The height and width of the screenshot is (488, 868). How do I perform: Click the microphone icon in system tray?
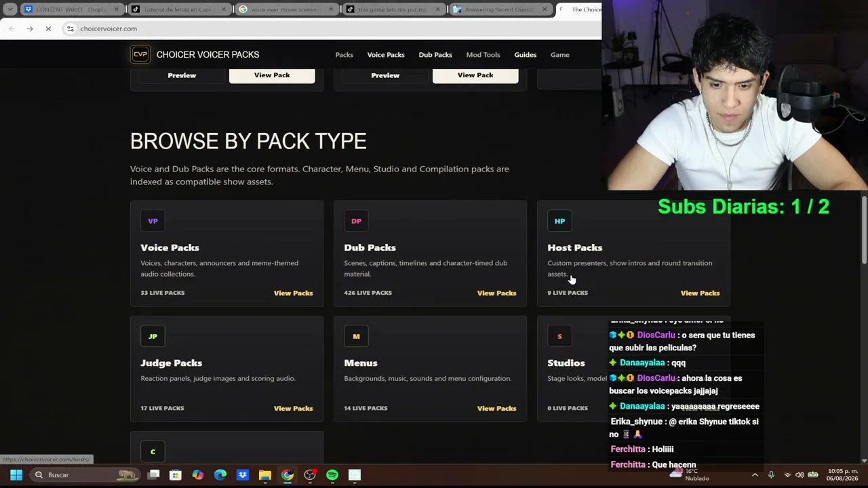point(771,475)
